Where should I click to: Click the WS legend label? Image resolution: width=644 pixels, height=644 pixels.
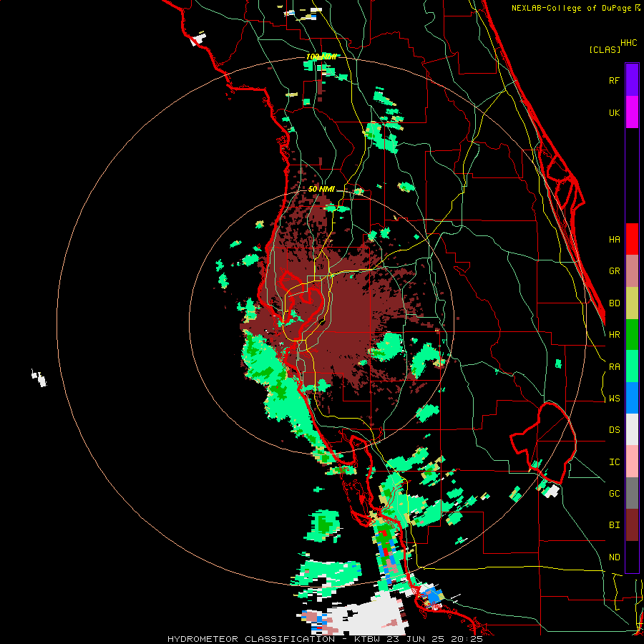click(614, 399)
